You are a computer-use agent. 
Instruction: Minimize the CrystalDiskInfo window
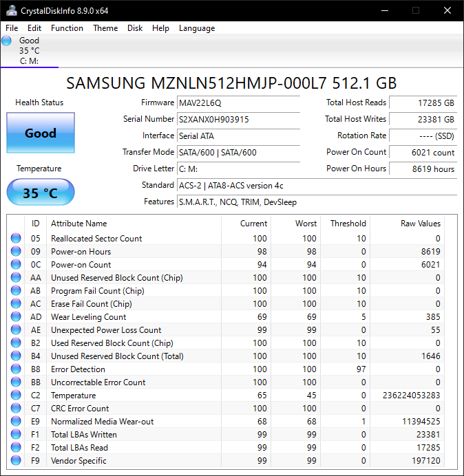385,10
